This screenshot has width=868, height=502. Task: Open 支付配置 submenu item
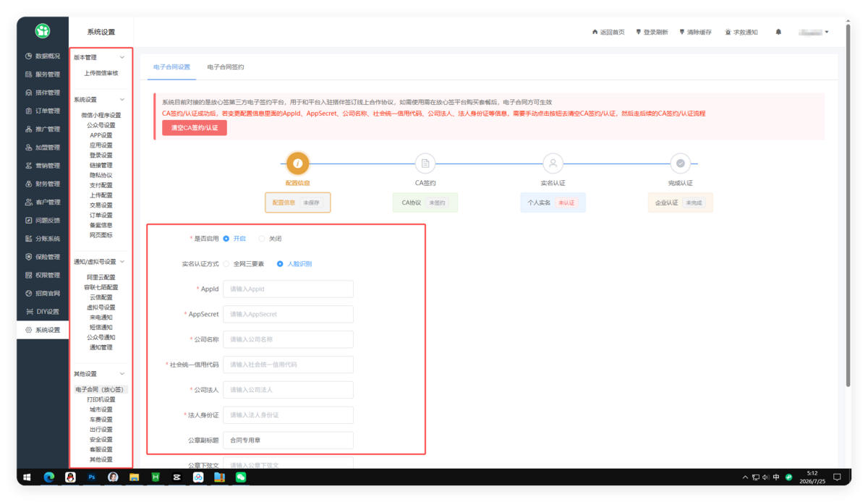(101, 185)
